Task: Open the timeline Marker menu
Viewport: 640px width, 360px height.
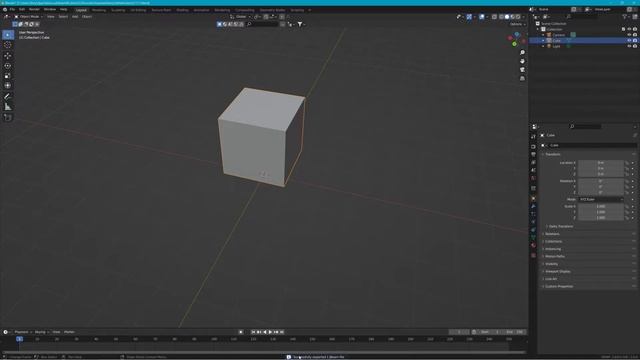Action: pos(69,332)
